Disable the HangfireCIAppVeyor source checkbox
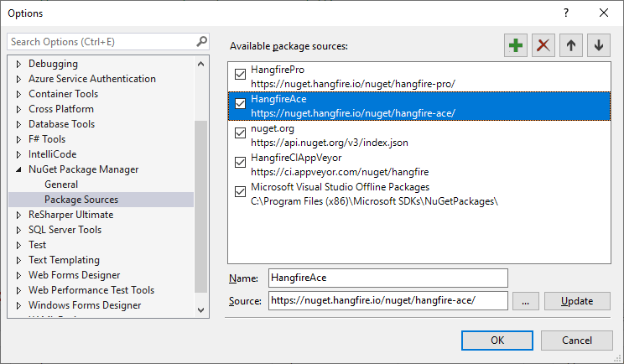The width and height of the screenshot is (624, 364). [241, 163]
